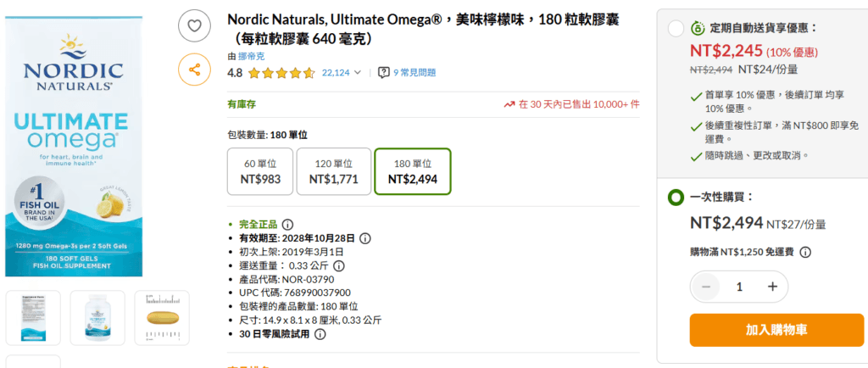Image resolution: width=868 pixels, height=368 pixels.
Task: Click info icon next to 免運費 threshold
Action: (805, 252)
